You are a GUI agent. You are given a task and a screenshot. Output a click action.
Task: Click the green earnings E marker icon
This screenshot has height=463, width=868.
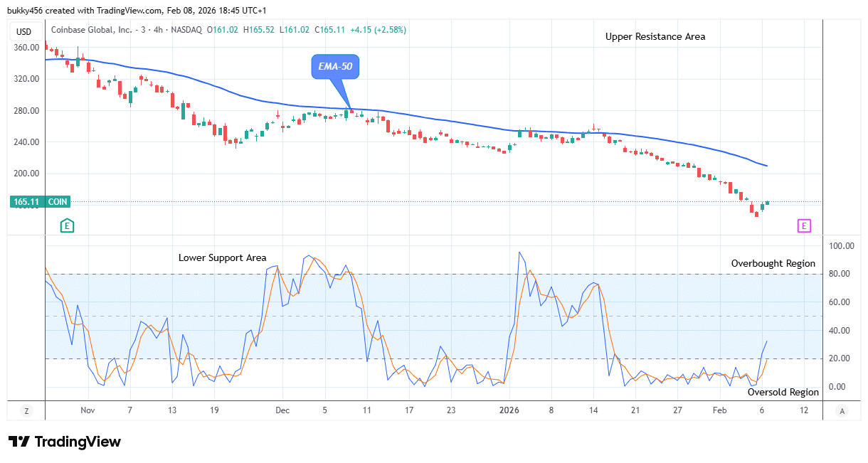[67, 224]
